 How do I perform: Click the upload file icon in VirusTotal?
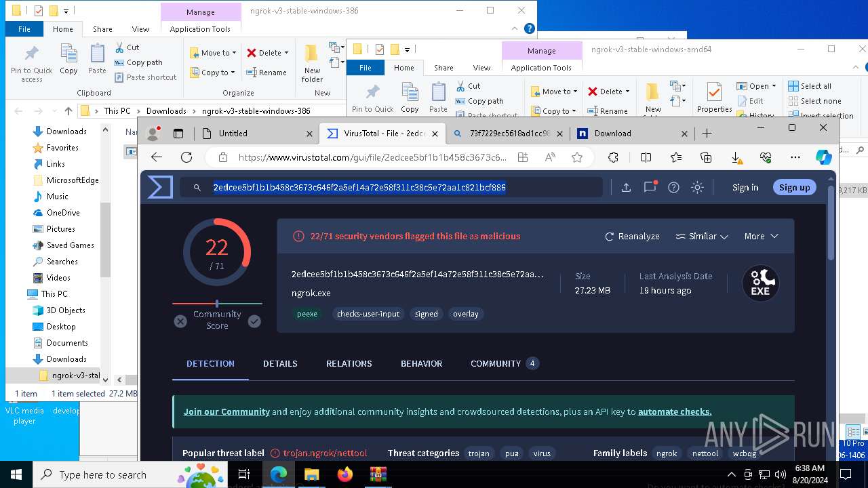click(626, 188)
